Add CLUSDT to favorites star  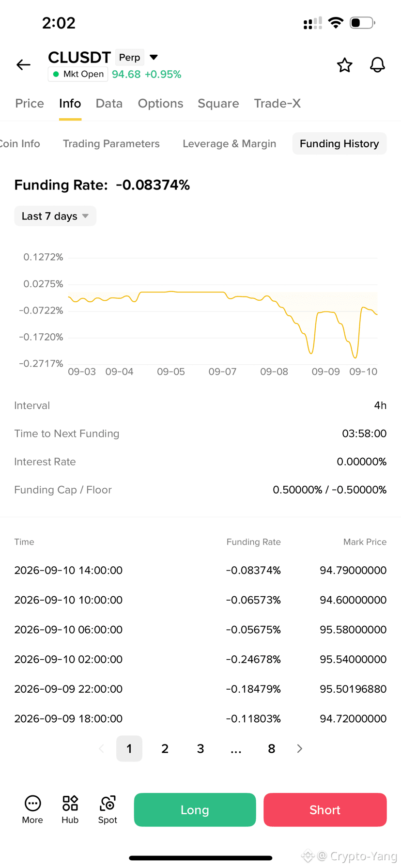click(x=344, y=65)
